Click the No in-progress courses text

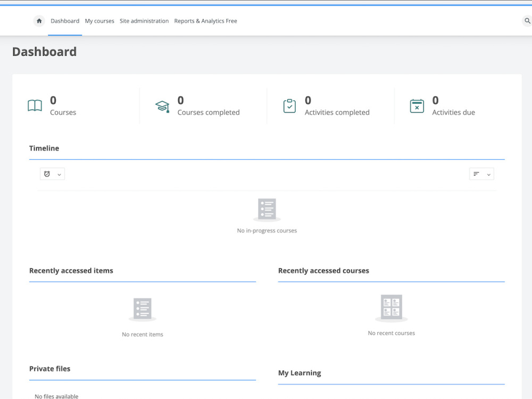tap(267, 231)
